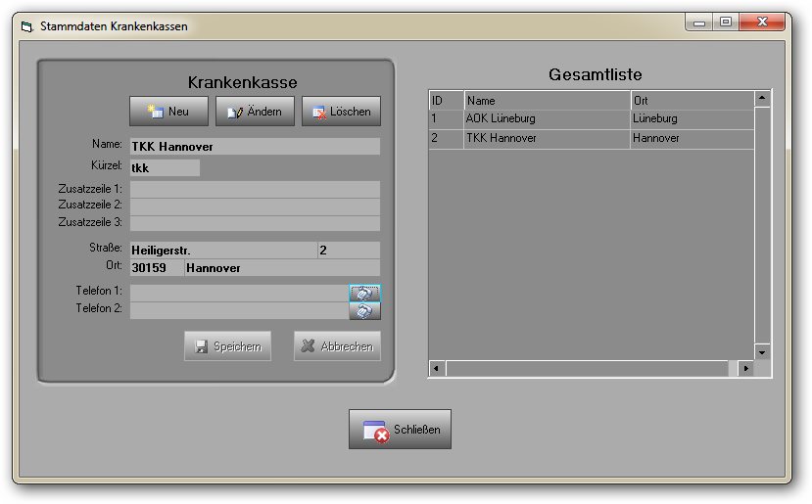Select the AOK Lüneburg row name

pyautogui.click(x=547, y=119)
